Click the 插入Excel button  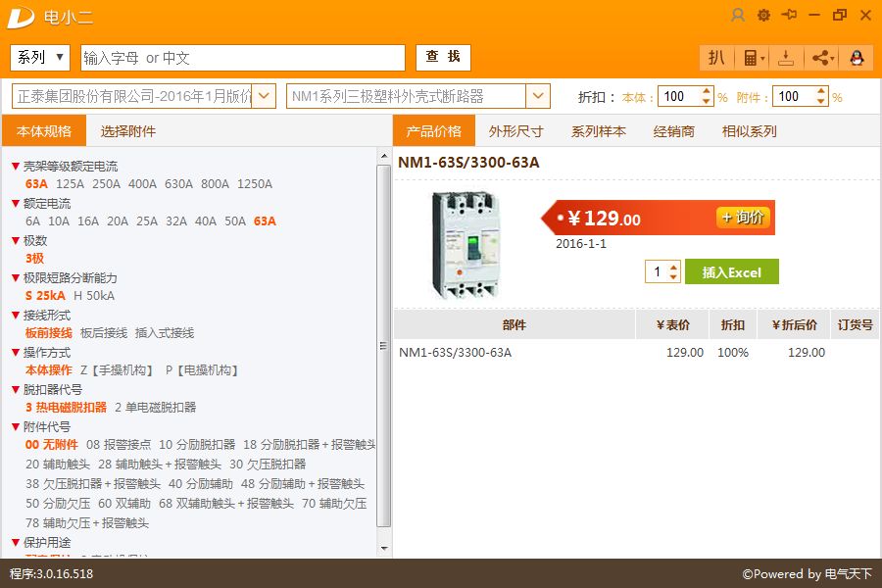tap(731, 271)
